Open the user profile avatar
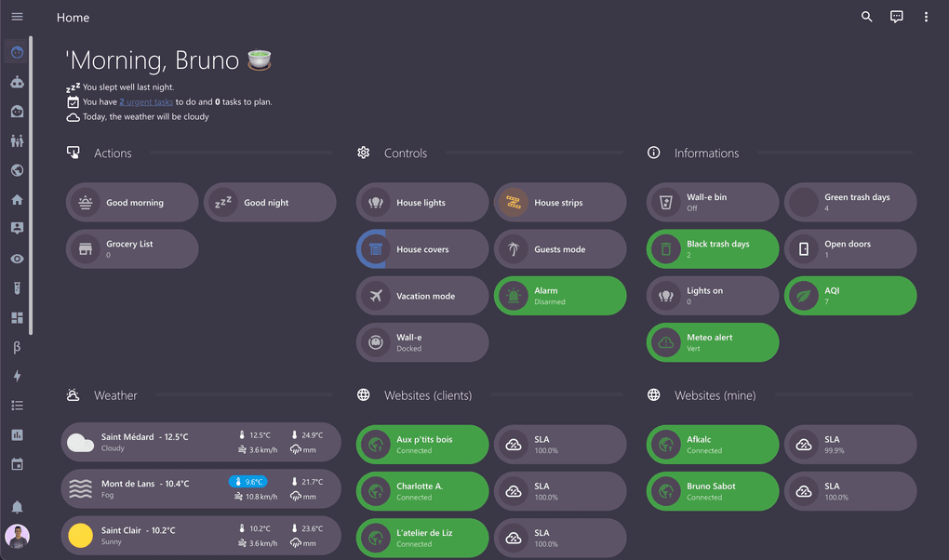949x560 pixels. [x=17, y=536]
